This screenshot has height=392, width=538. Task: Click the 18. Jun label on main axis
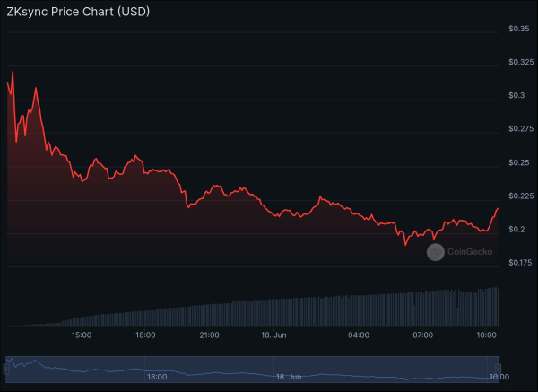(273, 335)
